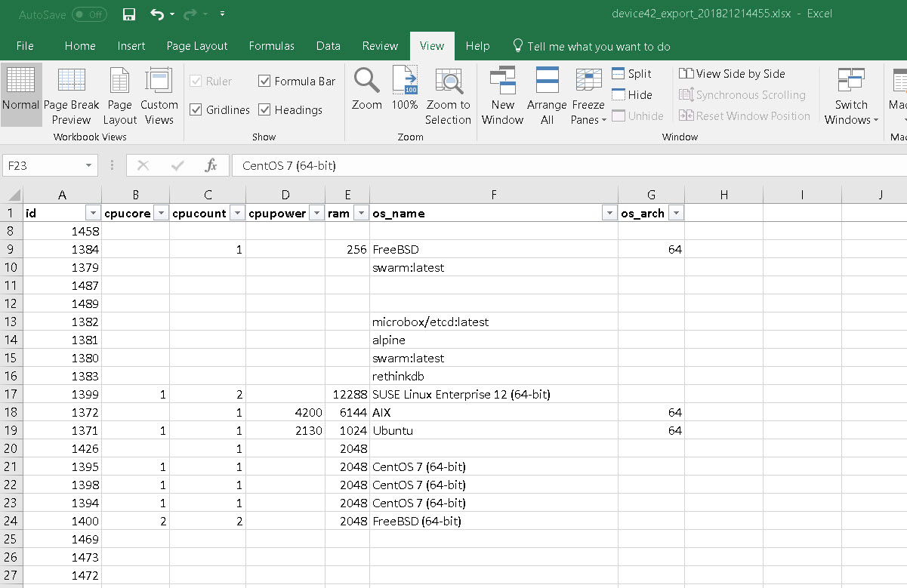Select column F header
Screen dimensions: 907x588
[494, 195]
